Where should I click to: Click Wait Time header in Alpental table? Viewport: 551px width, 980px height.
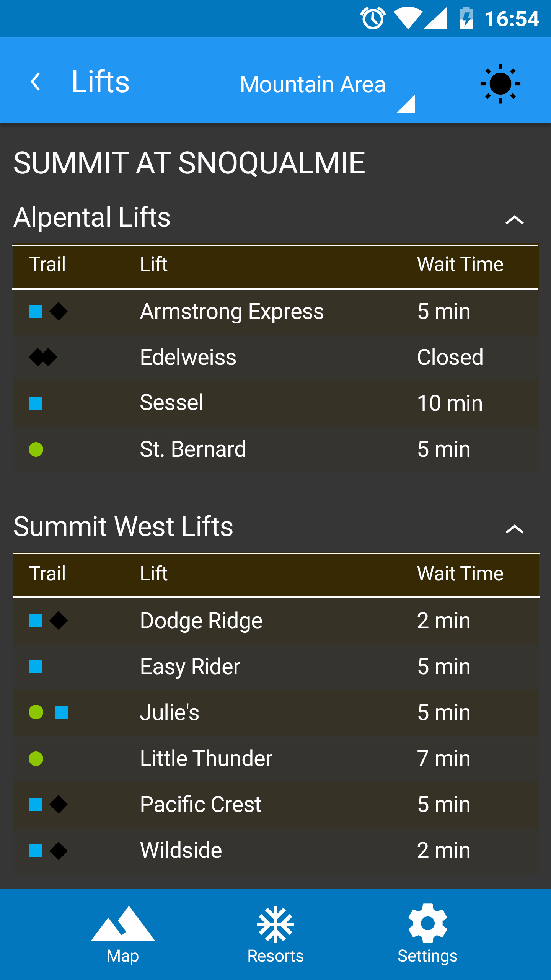coord(460,264)
